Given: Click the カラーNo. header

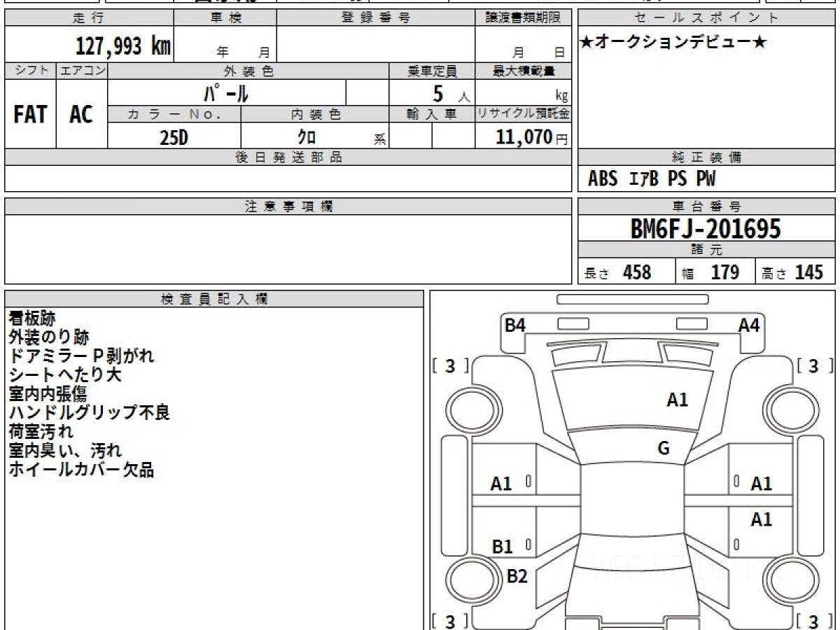Looking at the screenshot, I should [174, 115].
